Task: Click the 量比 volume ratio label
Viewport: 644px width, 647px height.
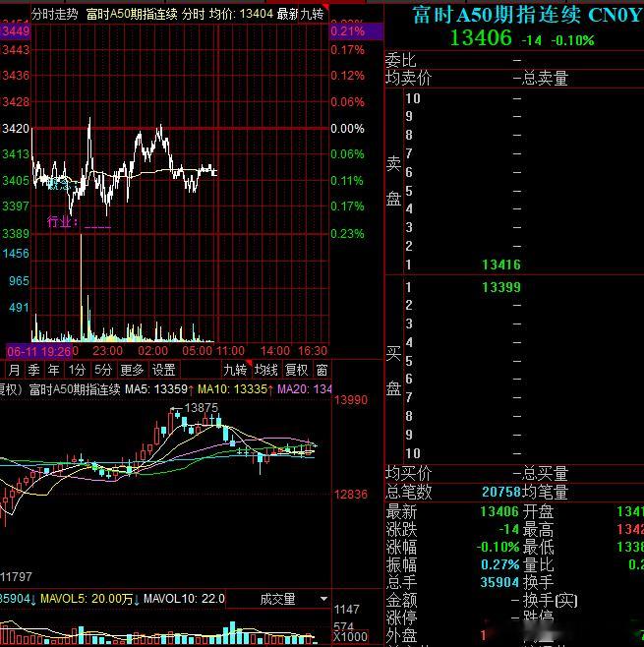Action: tap(539, 564)
